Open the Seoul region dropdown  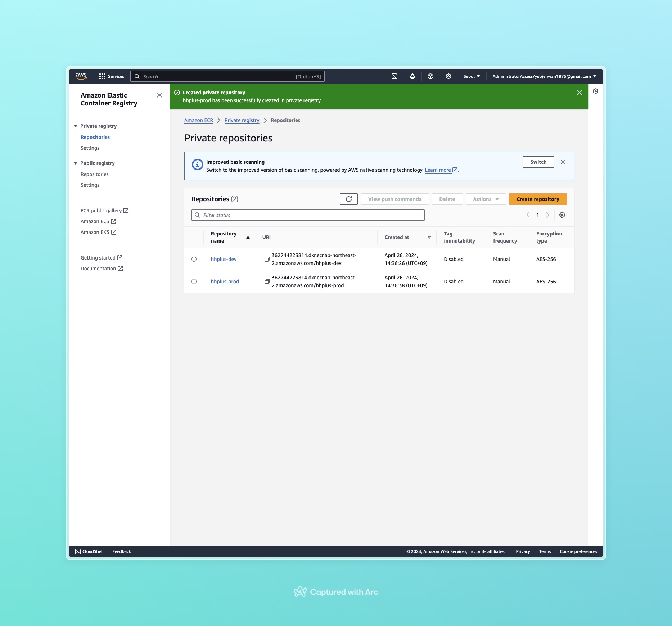tap(472, 76)
